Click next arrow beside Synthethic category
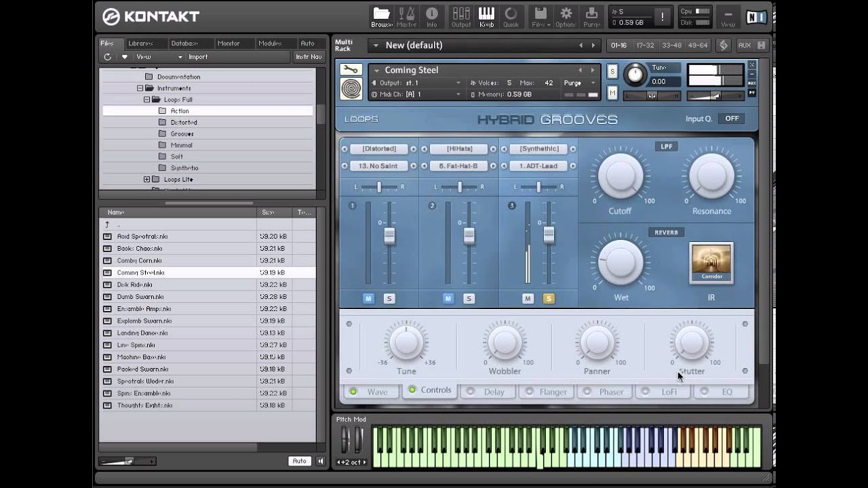This screenshot has width=868, height=488. (573, 149)
